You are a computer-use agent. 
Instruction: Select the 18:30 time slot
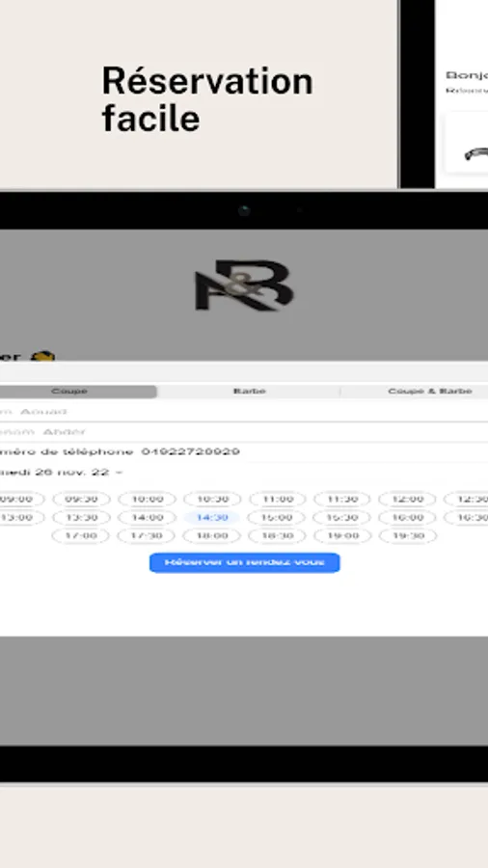pyautogui.click(x=277, y=536)
